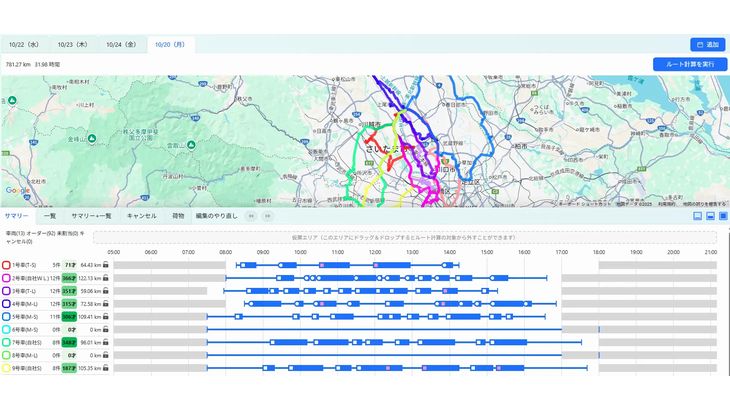Switch to the 10/24（金） date tab
The width and height of the screenshot is (730, 410).
point(121,44)
